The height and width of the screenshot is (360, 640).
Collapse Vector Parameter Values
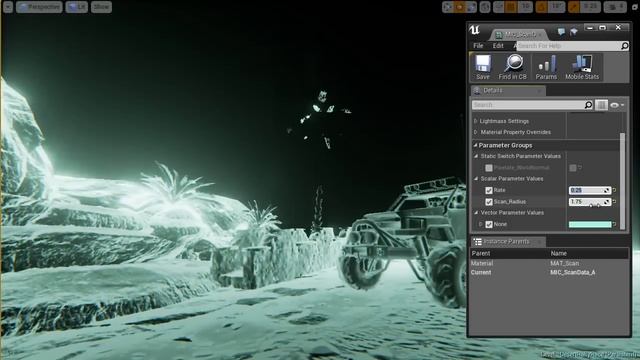(476, 213)
